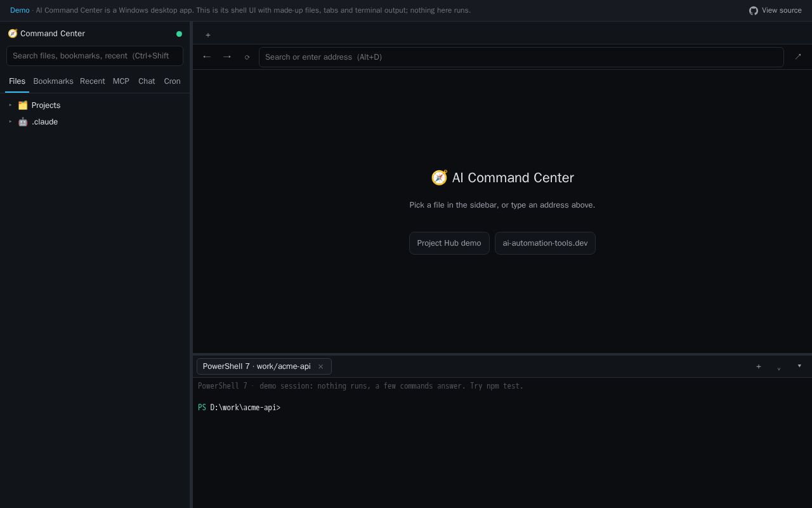Click the .claude tree row label

[44, 122]
